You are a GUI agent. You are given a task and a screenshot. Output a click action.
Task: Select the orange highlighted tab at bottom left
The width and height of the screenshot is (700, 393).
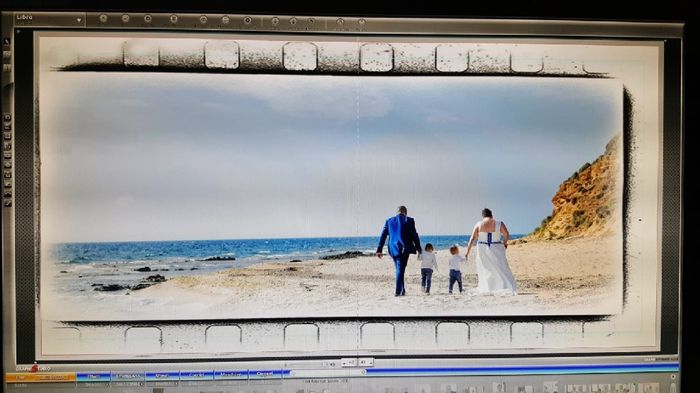coord(40,378)
